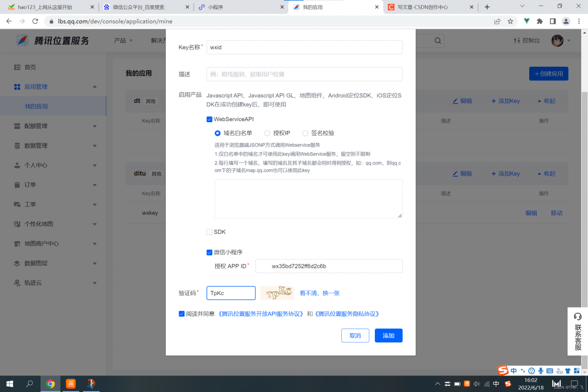Screen dimensions: 588x392
Task: Open 腾讯位置服务开放API服务协议 link
Action: (x=260, y=314)
